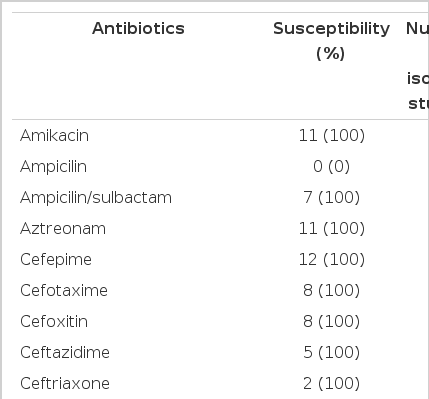Select the Aztreonam row label
This screenshot has width=429, height=399.
coord(63,229)
